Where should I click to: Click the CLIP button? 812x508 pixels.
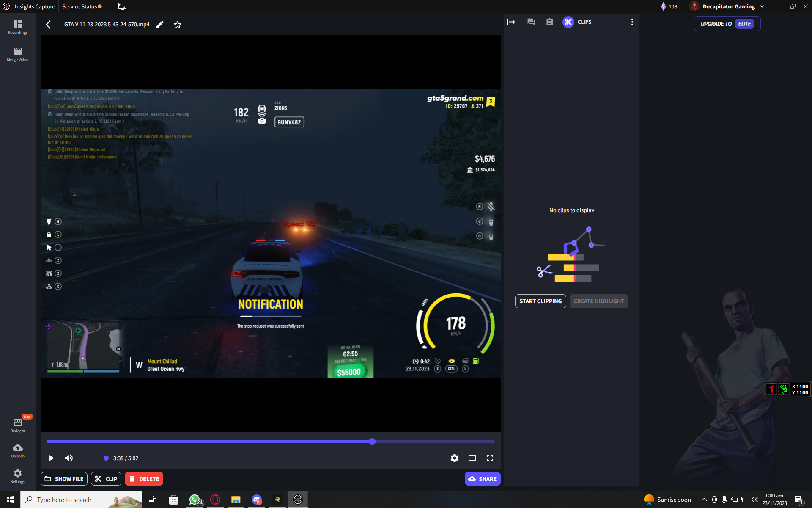click(106, 479)
